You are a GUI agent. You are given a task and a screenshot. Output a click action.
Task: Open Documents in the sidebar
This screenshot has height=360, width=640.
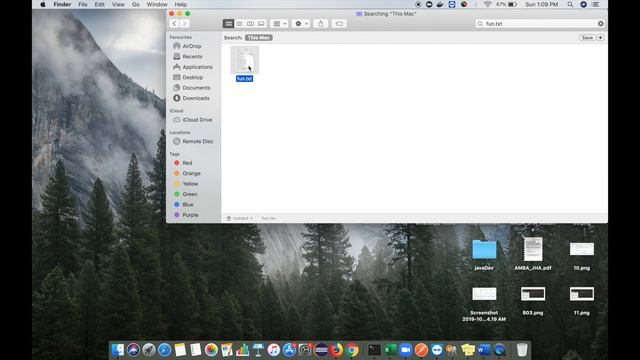click(x=196, y=88)
